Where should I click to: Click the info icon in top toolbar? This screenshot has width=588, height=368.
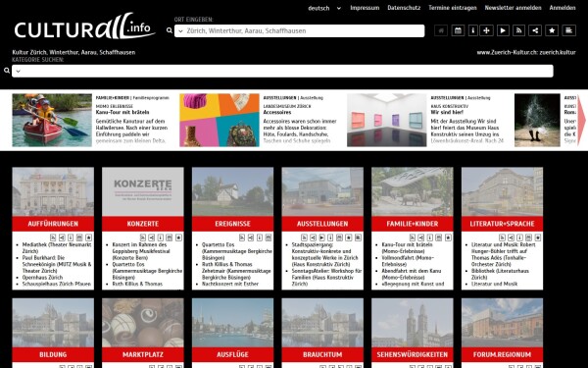click(x=473, y=30)
